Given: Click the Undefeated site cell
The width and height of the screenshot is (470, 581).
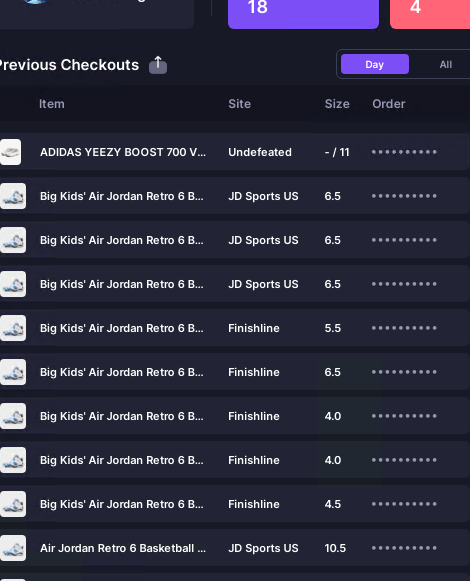Looking at the screenshot, I should [260, 152].
